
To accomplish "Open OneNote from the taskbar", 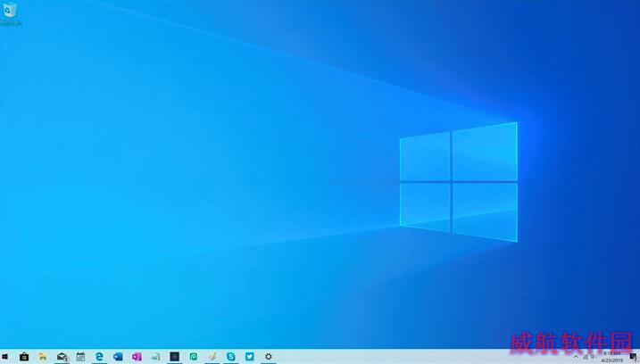I will [x=137, y=357].
